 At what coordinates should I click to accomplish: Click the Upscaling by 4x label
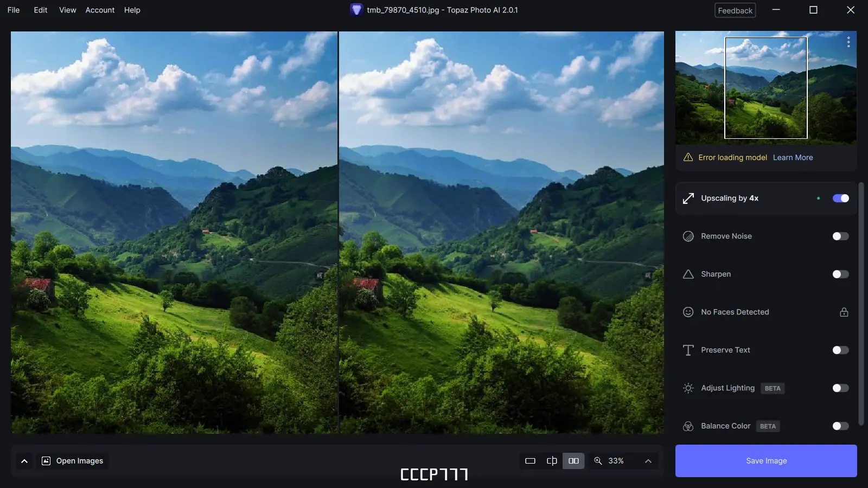(730, 198)
